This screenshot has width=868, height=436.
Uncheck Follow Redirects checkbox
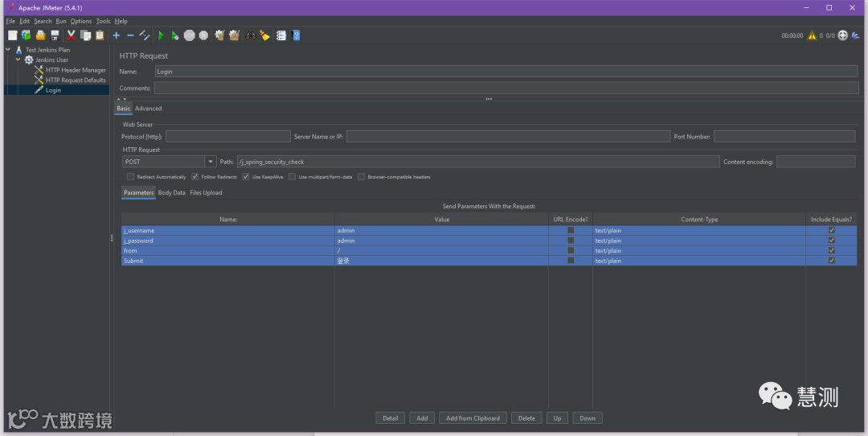194,177
